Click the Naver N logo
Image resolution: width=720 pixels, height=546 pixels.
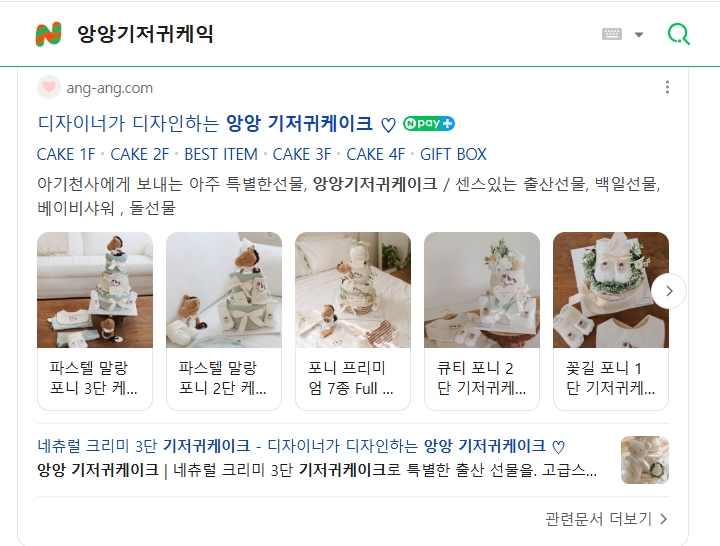pyautogui.click(x=49, y=34)
